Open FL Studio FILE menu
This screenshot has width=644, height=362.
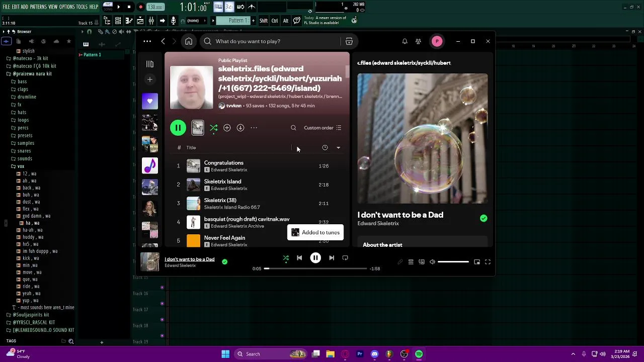pos(7,7)
